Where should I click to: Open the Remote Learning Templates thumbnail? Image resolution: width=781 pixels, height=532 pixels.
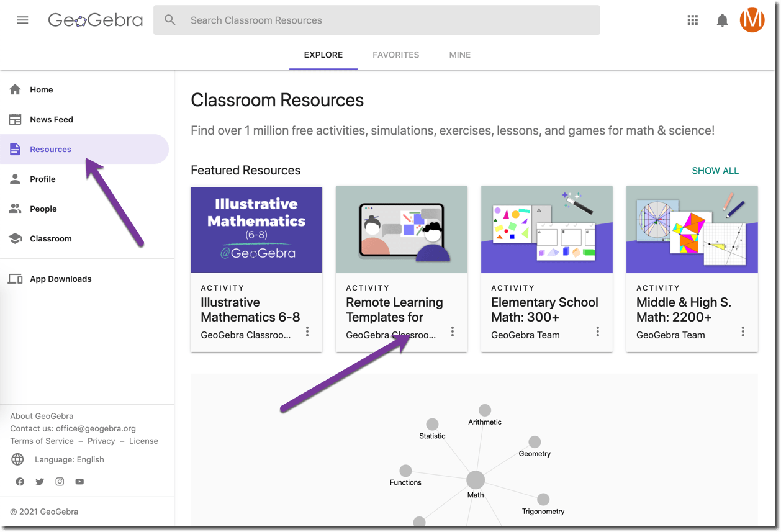(x=402, y=230)
